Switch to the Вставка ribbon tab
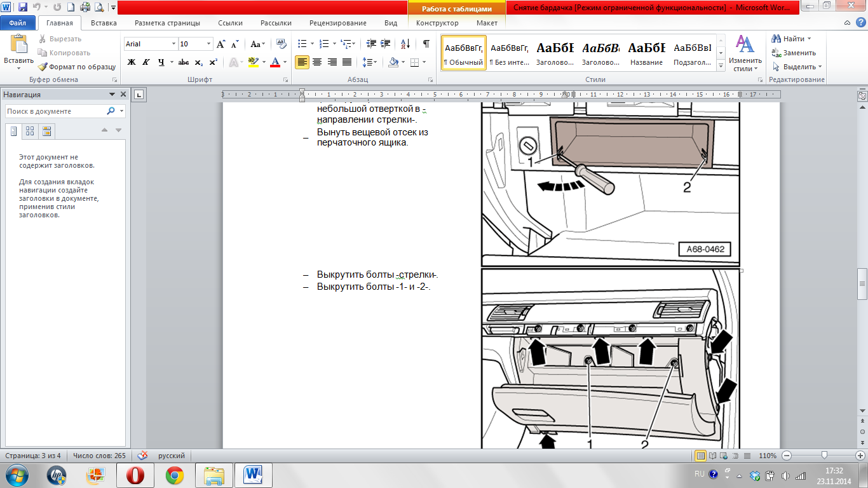This screenshot has height=488, width=868. point(104,23)
